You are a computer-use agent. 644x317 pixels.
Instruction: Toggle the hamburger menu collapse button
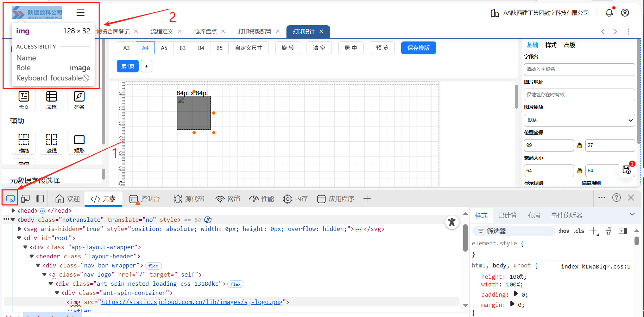[x=81, y=13]
